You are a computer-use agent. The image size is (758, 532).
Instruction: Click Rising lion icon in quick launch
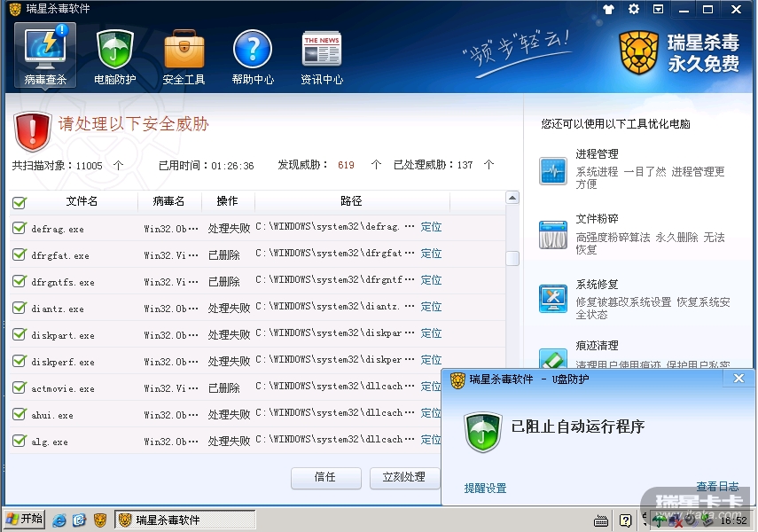click(x=100, y=520)
